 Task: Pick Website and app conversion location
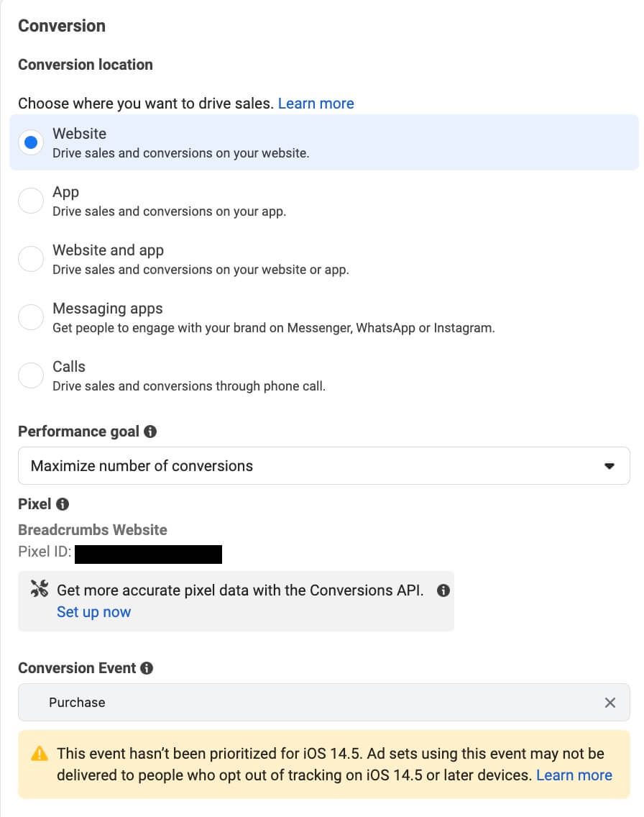point(31,258)
